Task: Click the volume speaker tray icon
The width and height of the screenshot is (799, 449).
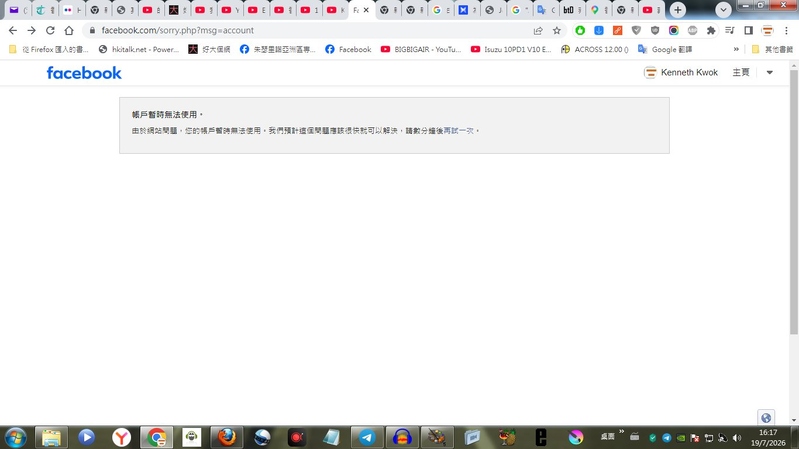Action: (737, 438)
